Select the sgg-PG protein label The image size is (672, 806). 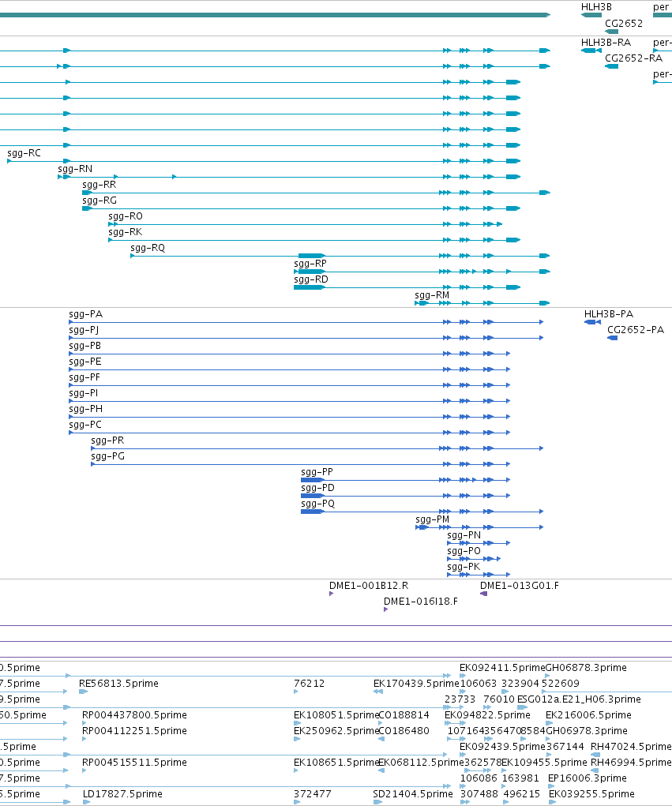pos(108,456)
